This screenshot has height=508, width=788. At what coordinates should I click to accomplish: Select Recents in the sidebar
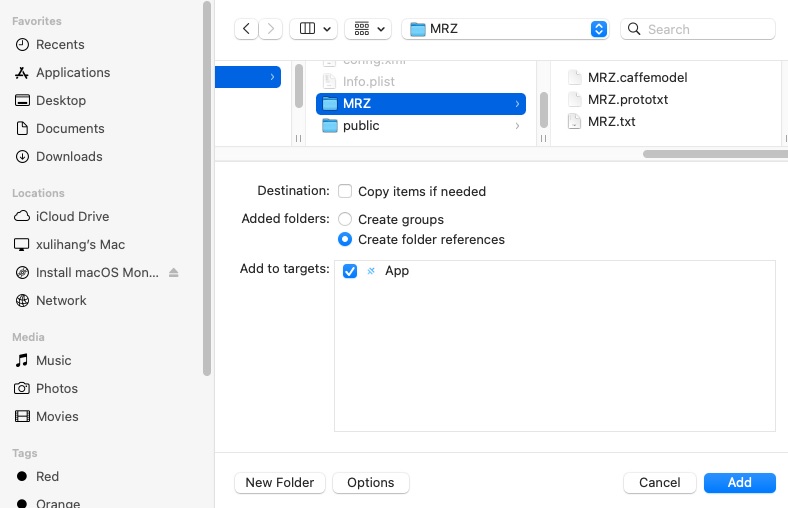click(x=60, y=44)
